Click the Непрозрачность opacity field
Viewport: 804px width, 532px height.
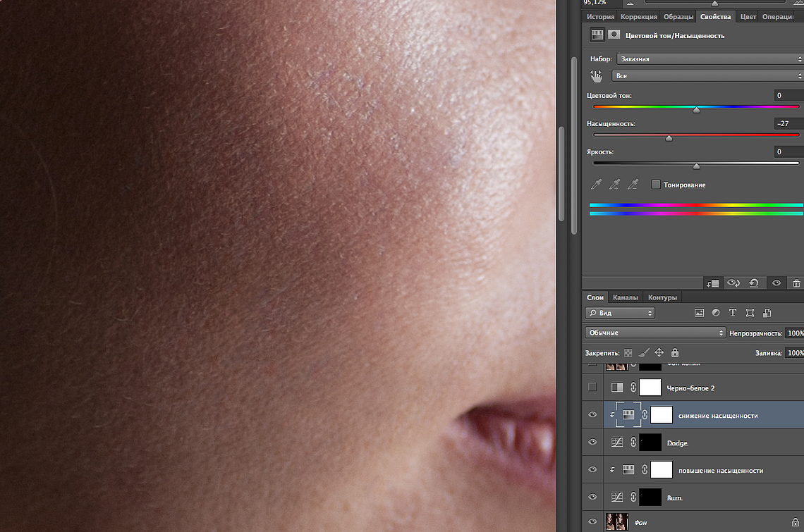pos(795,333)
